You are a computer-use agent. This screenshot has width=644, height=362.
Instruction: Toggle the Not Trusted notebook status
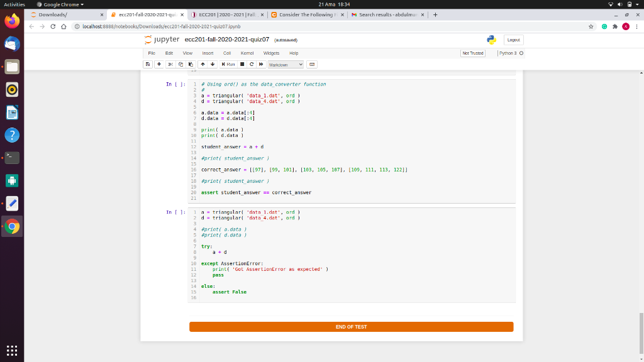pyautogui.click(x=473, y=53)
